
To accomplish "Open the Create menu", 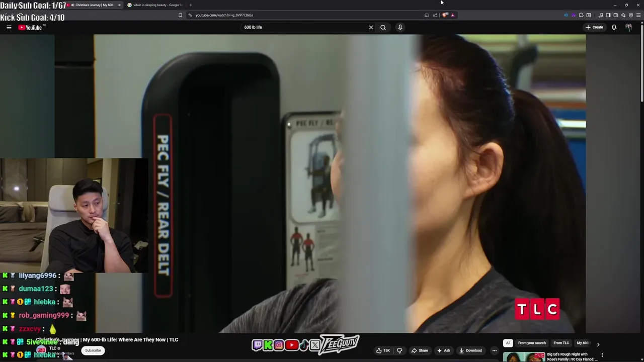I will [594, 28].
